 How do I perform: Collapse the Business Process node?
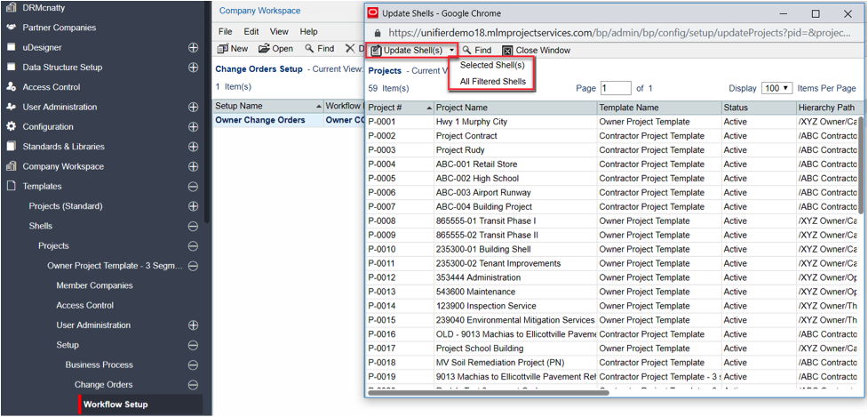(193, 365)
